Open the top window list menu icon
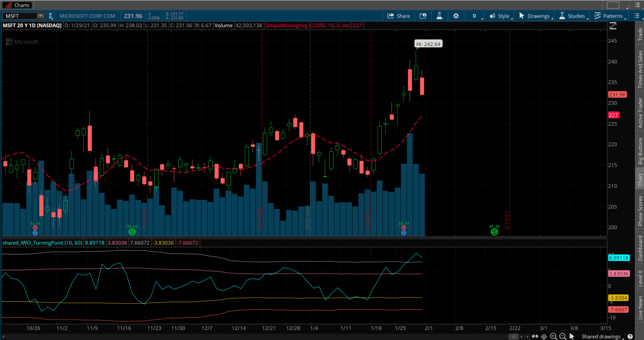Image resolution: width=644 pixels, height=340 pixels. tap(637, 5)
